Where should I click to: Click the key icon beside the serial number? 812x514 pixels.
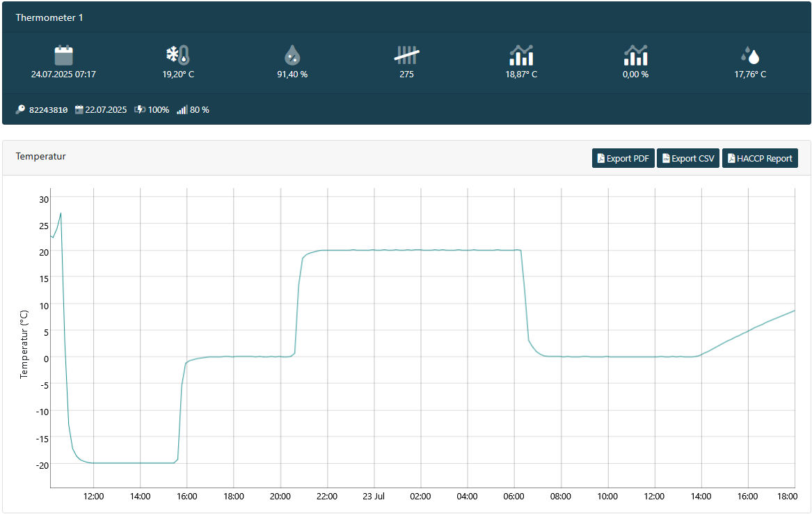click(20, 110)
